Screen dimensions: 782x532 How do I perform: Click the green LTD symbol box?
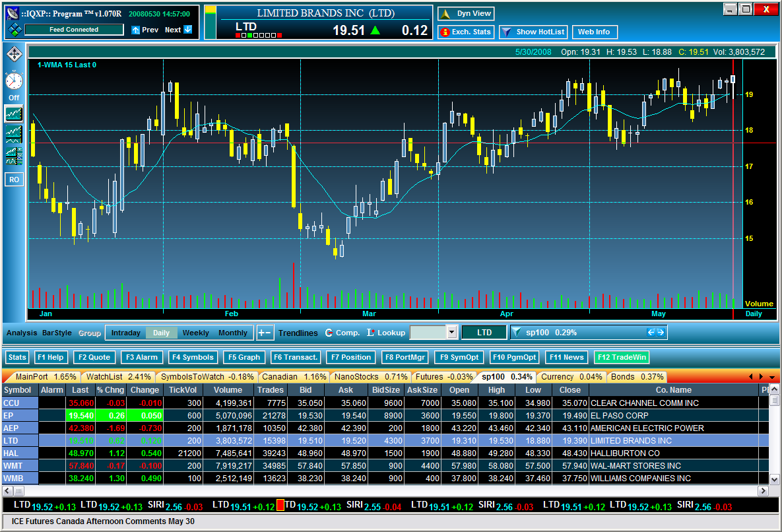click(484, 333)
